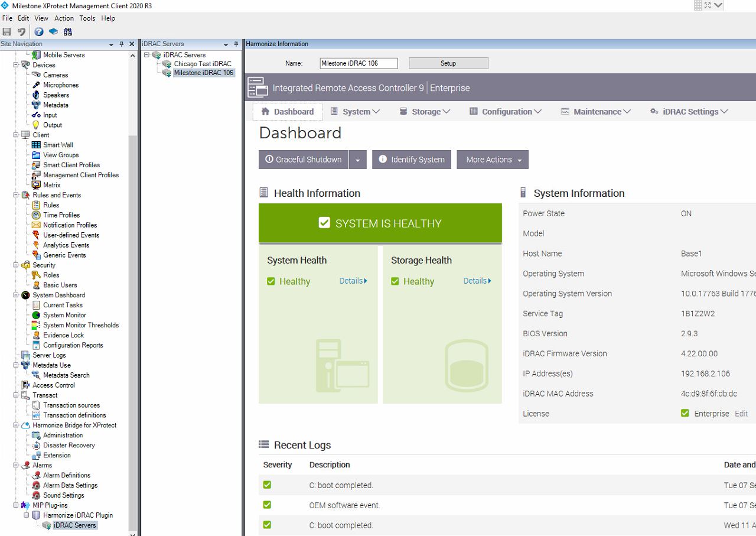This screenshot has width=756, height=536.
Task: Click the Smart Wall icon
Action: pos(37,145)
